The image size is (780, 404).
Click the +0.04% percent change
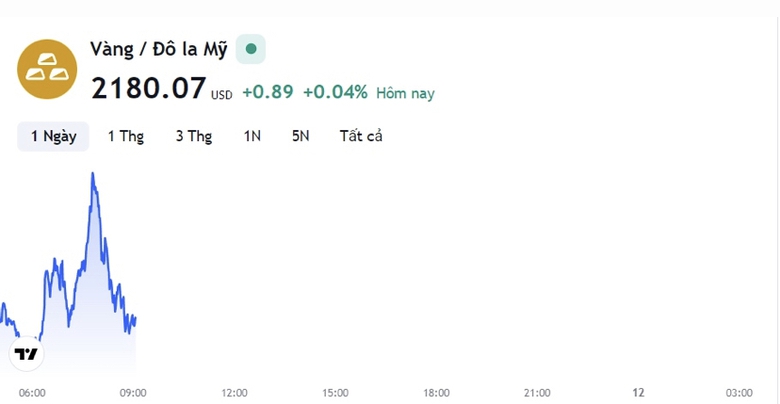(335, 92)
